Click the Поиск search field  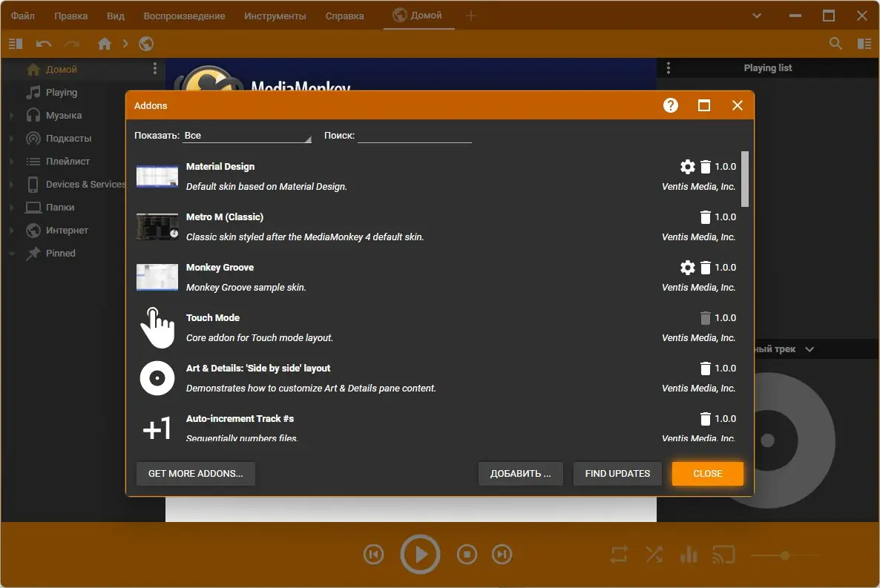coord(415,136)
